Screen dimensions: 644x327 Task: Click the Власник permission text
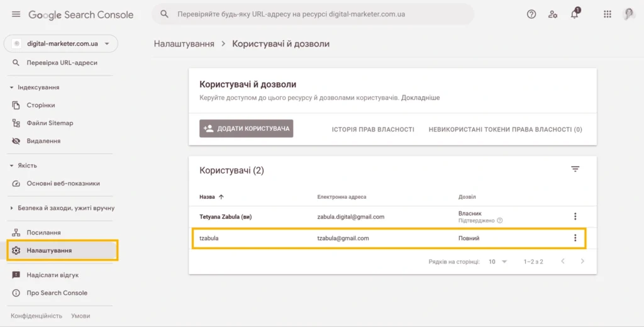(470, 213)
